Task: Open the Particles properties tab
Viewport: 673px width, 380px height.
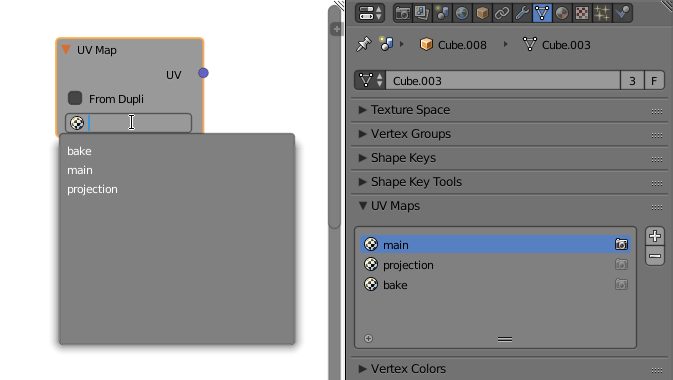Action: 602,13
